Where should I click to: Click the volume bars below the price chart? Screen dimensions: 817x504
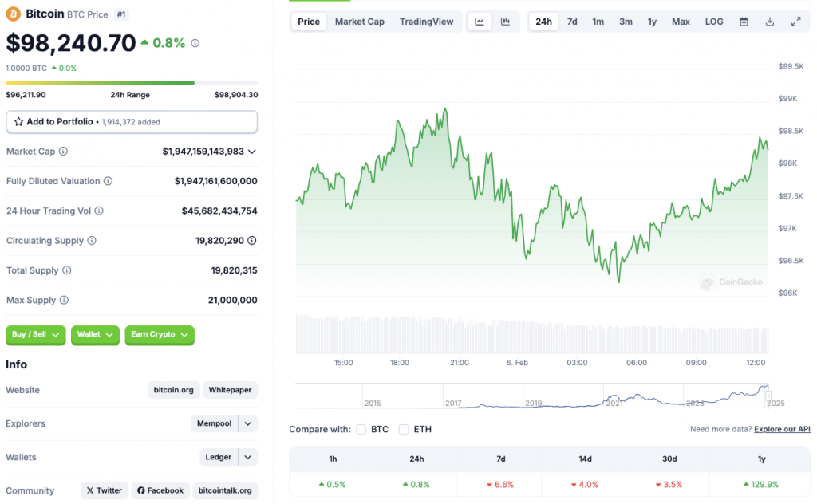click(x=532, y=334)
